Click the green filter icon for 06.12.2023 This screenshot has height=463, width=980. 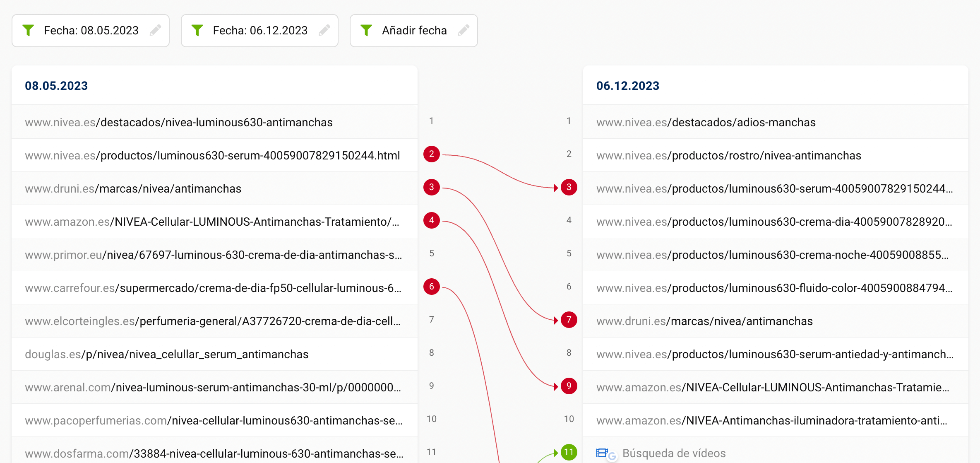(197, 30)
